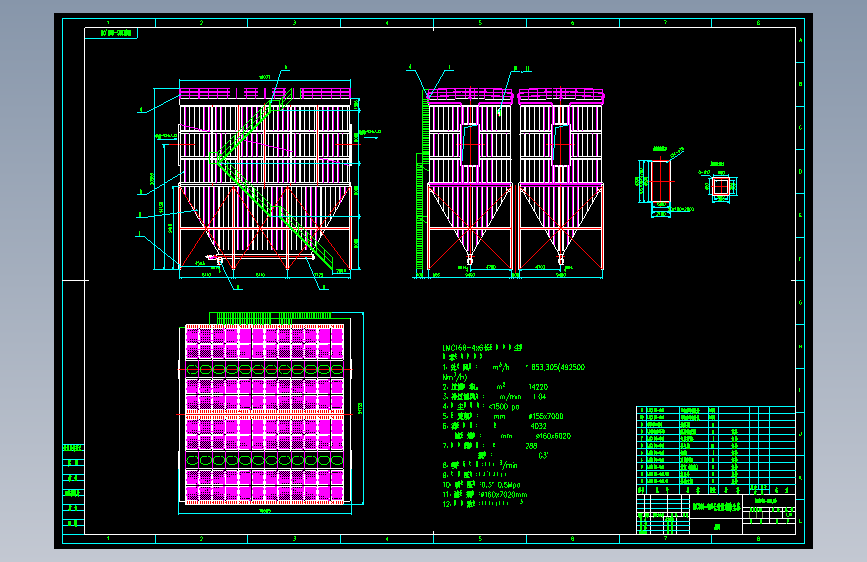Click zone number 2 on the bottom border

(201, 538)
